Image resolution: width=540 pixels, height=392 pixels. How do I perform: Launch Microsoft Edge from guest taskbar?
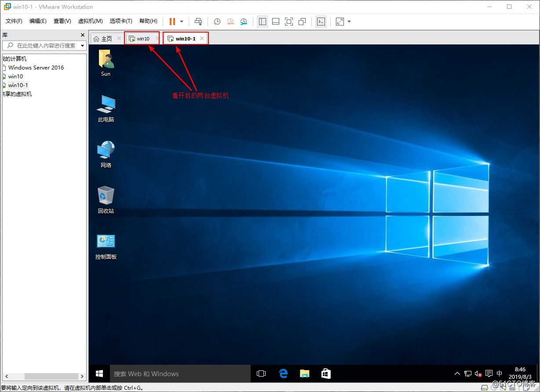tap(283, 374)
